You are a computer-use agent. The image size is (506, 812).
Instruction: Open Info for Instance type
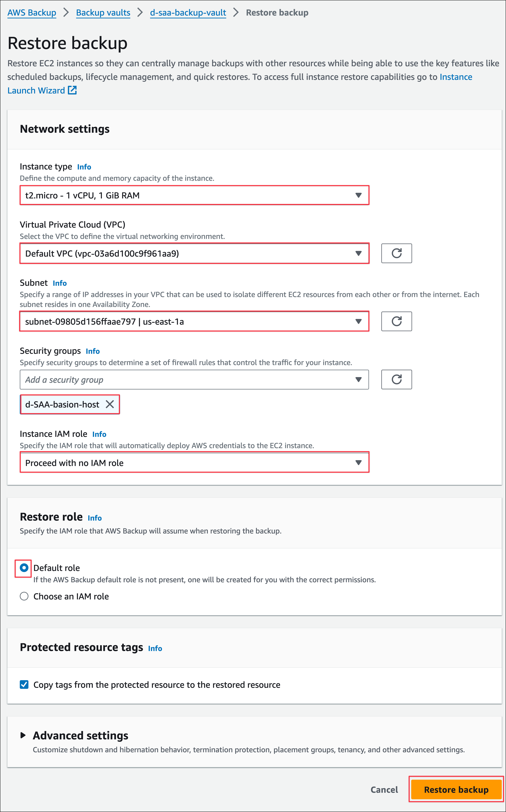point(84,167)
